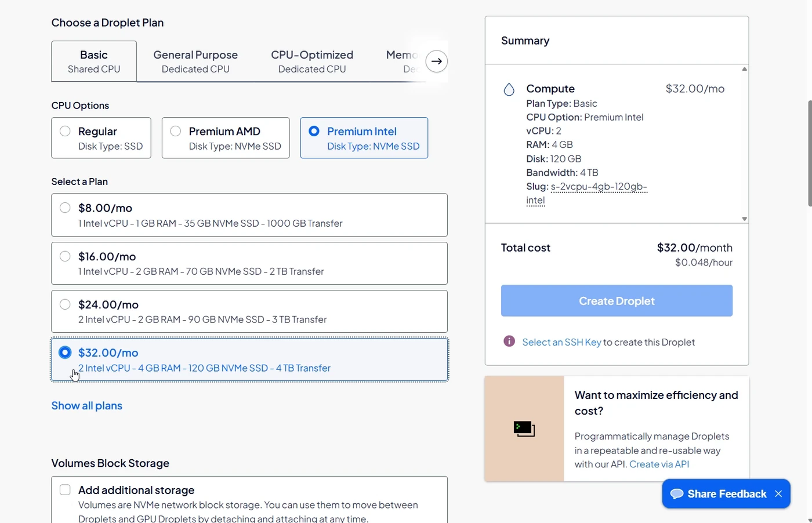
Task: Choose the $32.00/mo plan
Action: pyautogui.click(x=249, y=359)
